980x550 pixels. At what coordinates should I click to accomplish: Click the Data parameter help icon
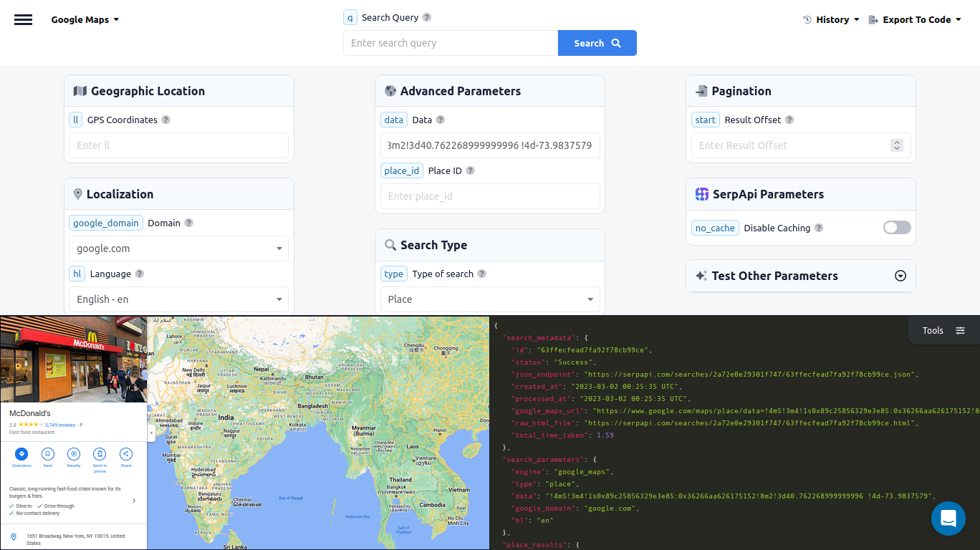441,120
